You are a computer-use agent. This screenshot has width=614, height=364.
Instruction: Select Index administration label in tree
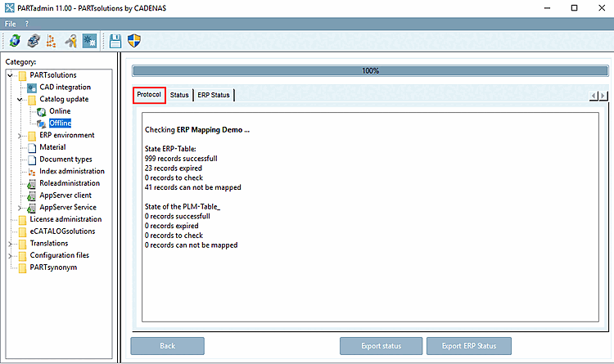[72, 172]
